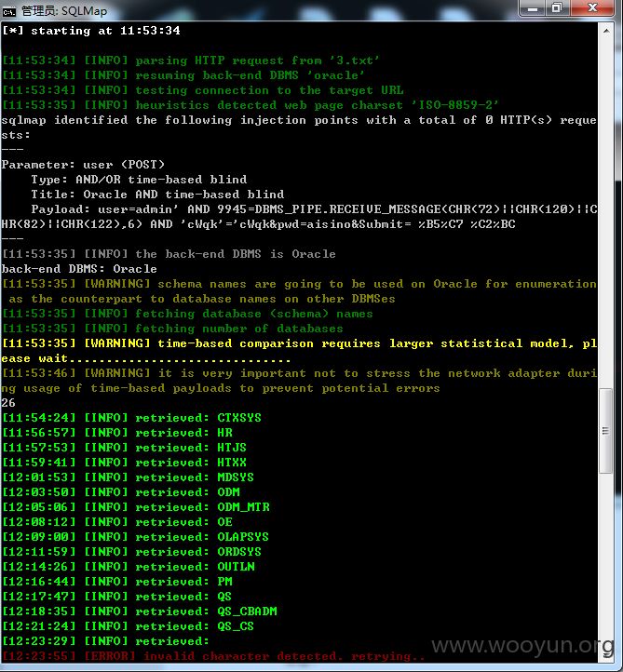
Task: Click the time-based comparison statistical model warning
Action: [x=299, y=351]
